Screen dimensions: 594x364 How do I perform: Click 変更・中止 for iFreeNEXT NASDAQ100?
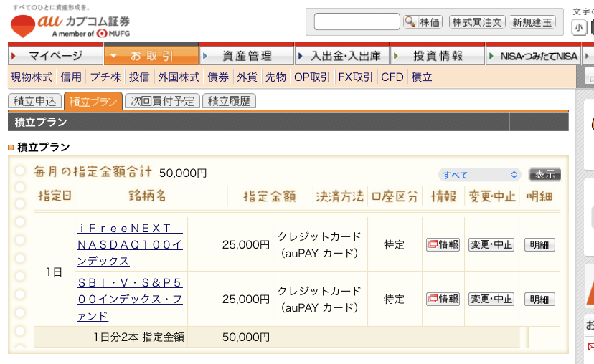(491, 245)
